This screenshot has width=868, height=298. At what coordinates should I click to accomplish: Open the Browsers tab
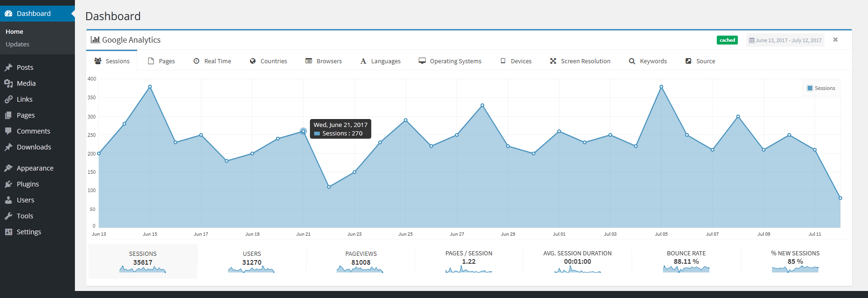click(324, 61)
